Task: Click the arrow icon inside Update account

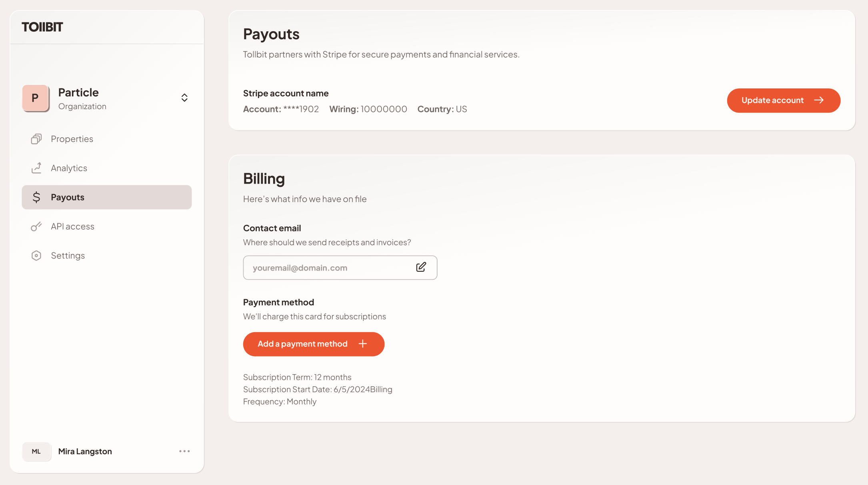Action: tap(820, 100)
